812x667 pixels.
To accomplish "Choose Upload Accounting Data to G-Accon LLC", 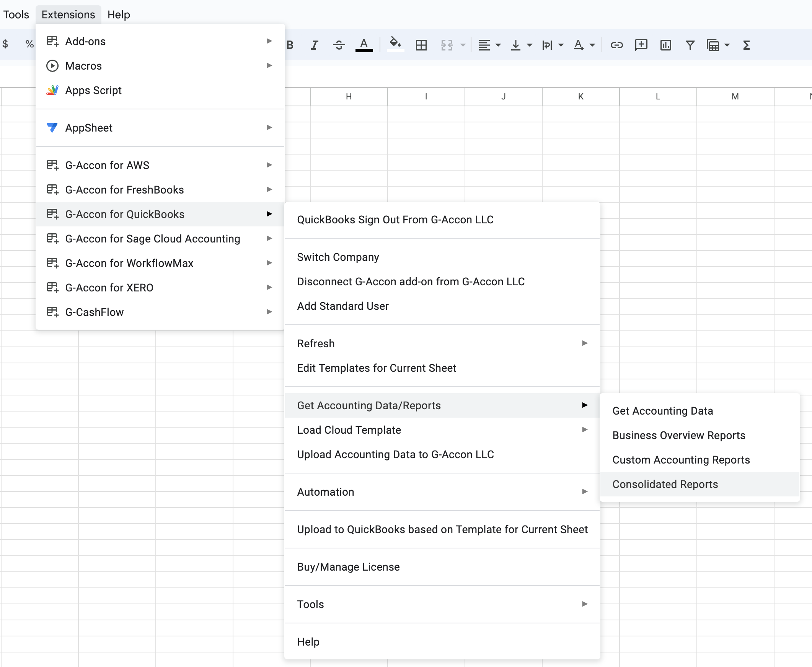I will (442, 454).
